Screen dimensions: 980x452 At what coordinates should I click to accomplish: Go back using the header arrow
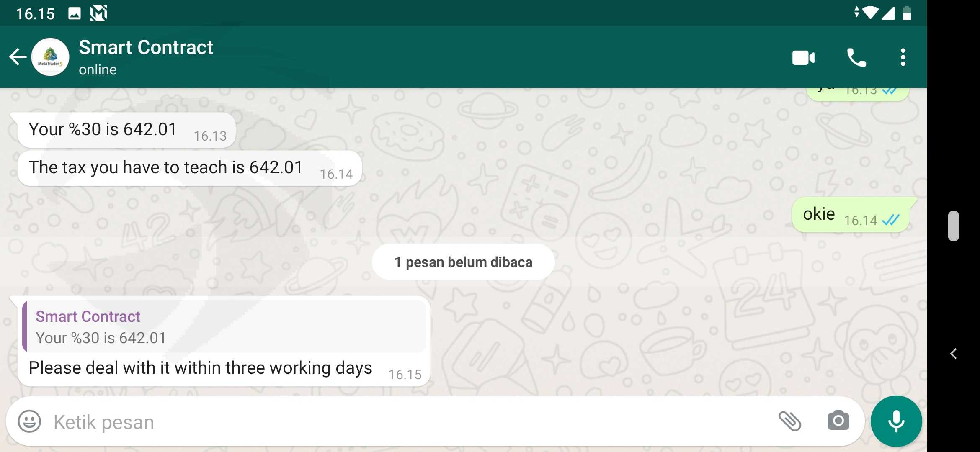pos(18,57)
